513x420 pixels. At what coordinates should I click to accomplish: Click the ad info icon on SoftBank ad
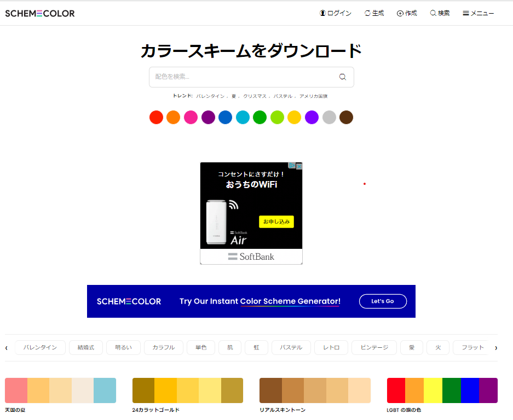click(x=292, y=166)
